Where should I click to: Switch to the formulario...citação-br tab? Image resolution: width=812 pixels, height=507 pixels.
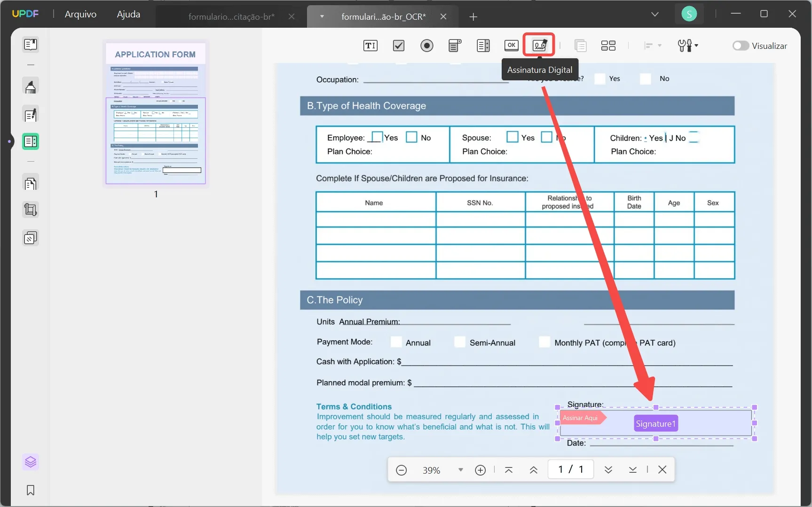point(230,16)
